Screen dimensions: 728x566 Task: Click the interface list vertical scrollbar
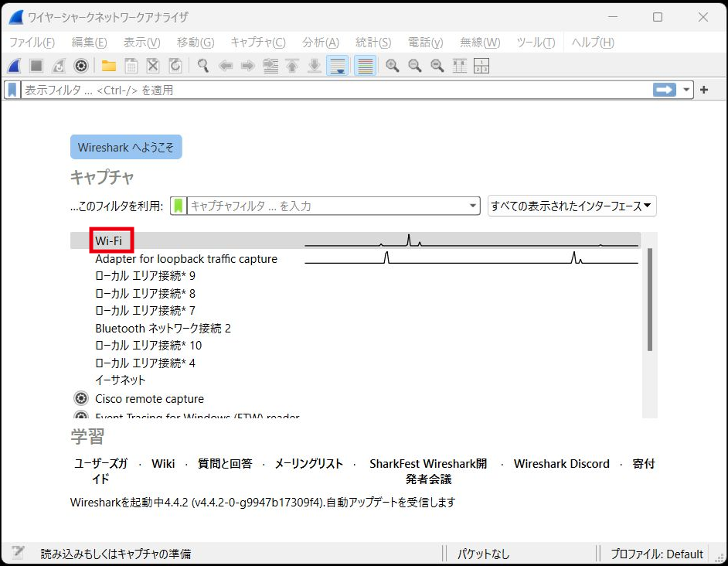(x=650, y=298)
